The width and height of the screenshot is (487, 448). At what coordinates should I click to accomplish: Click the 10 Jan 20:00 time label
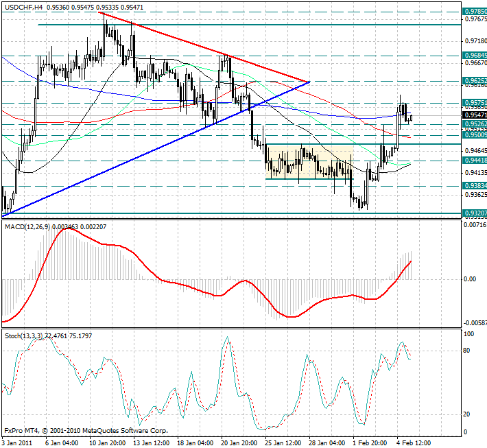(108, 443)
